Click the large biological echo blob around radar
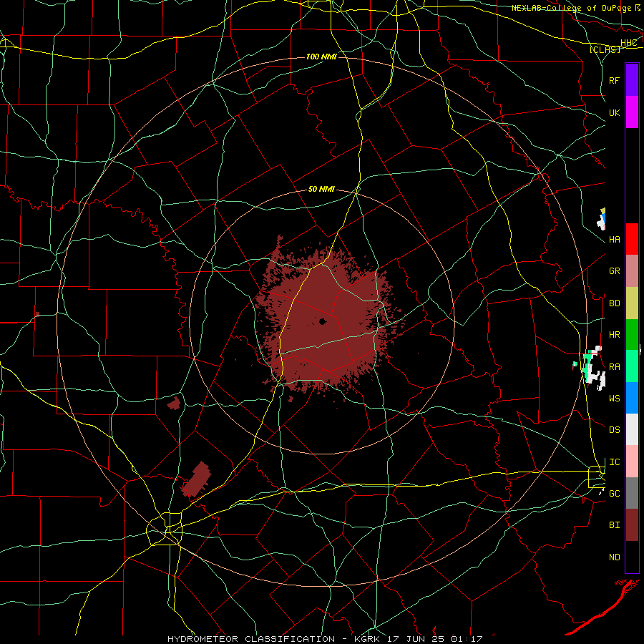Screen dimensions: 644x644 (328, 324)
